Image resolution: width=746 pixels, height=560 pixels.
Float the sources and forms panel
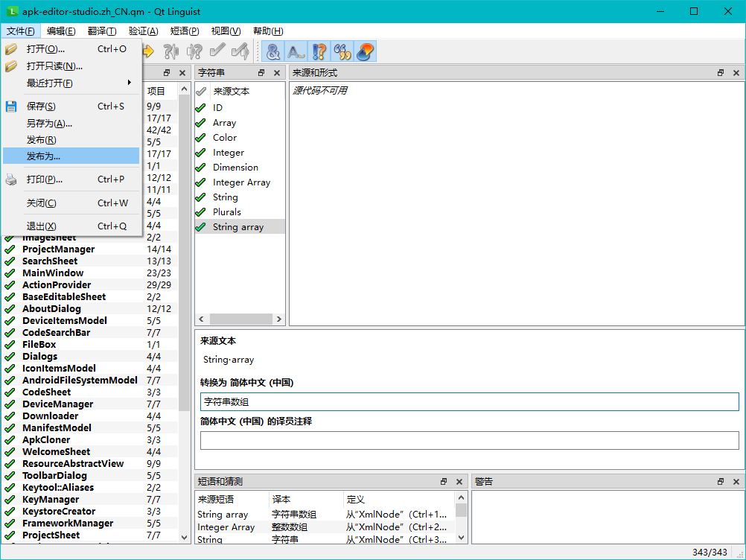720,73
